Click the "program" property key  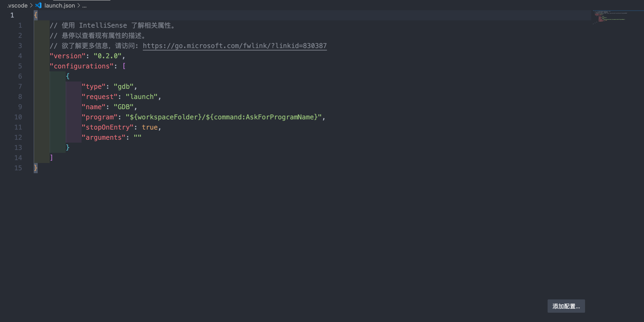click(x=100, y=117)
